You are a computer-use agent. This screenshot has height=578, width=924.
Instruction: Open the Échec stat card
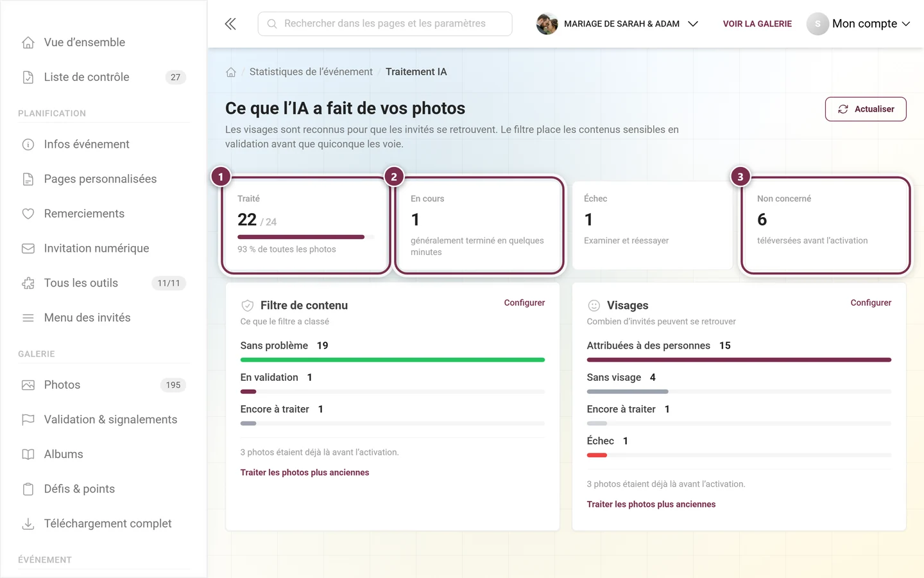coord(653,225)
